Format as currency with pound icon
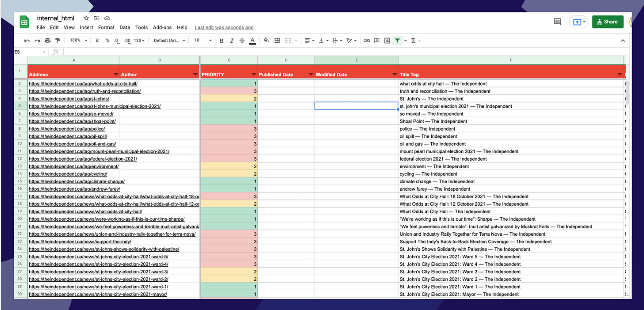The image size is (644, 310). [97, 41]
